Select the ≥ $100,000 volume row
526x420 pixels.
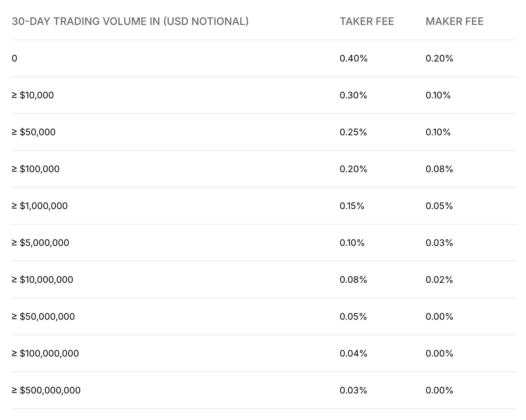click(x=36, y=169)
